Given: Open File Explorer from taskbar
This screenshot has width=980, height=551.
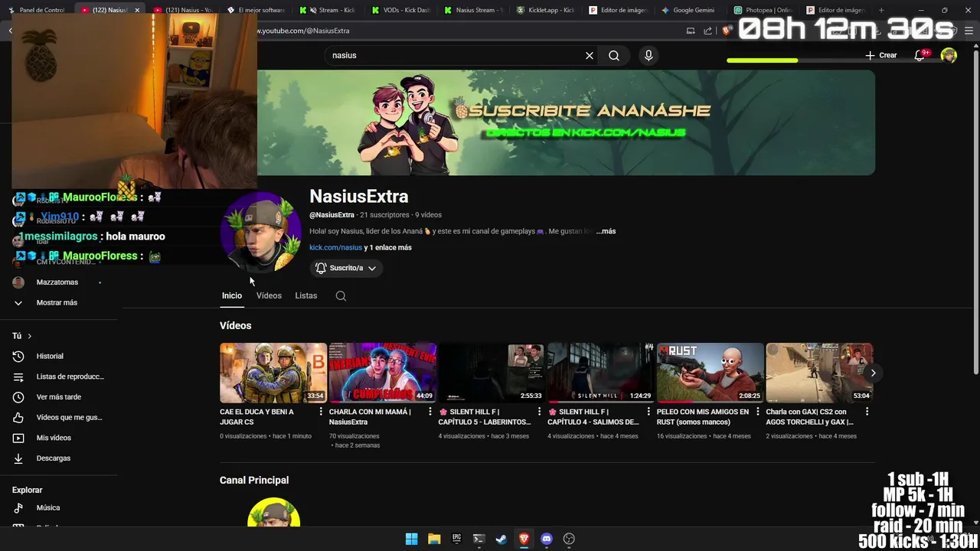Looking at the screenshot, I should point(434,539).
